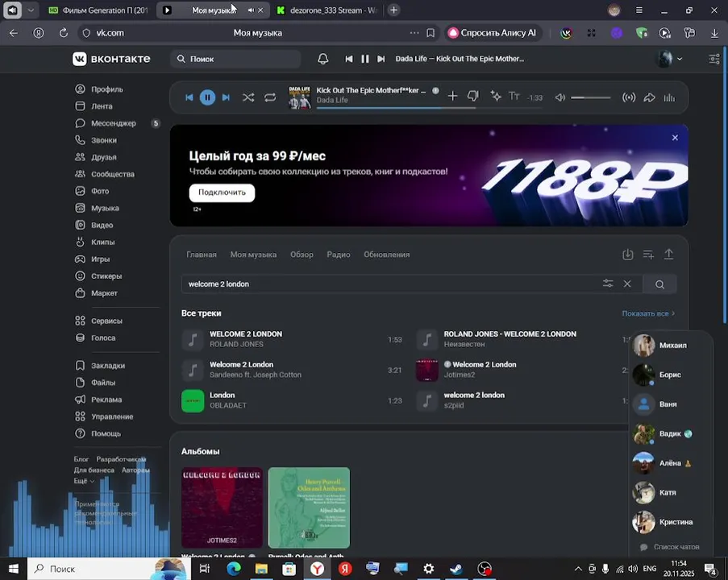The width and height of the screenshot is (728, 580).
Task: Open the Purcell Odes and Anthems album cover
Action: 309,507
